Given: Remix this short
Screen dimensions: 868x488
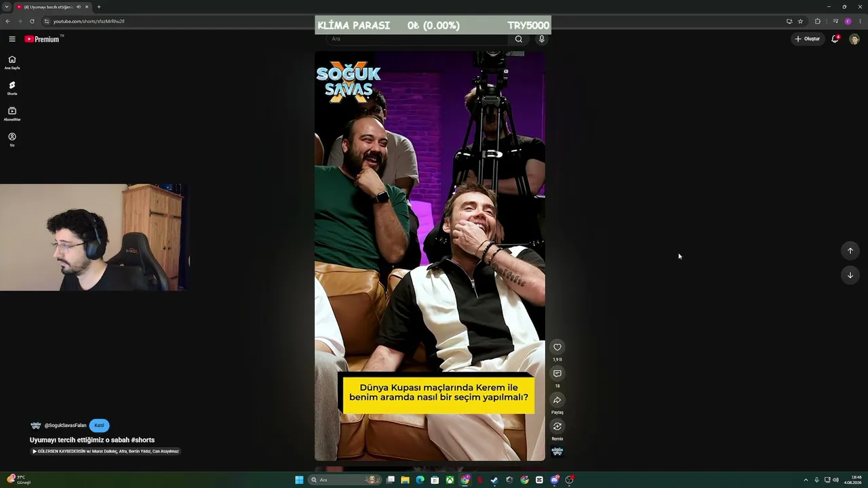Looking at the screenshot, I should coord(557,426).
